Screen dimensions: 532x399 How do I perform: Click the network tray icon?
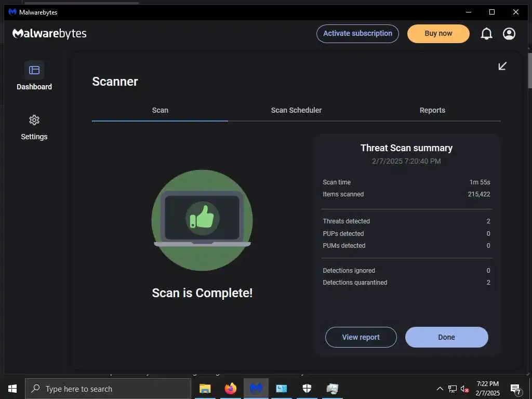click(x=453, y=389)
